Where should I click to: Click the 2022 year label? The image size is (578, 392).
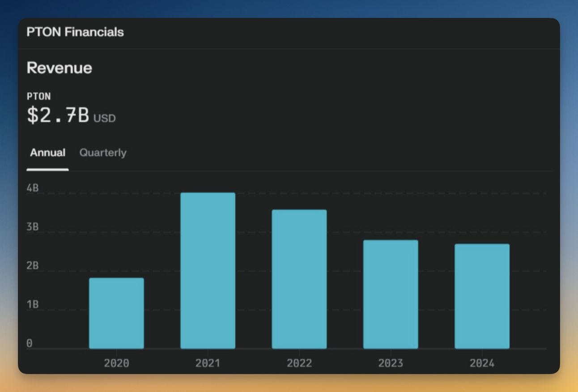click(299, 363)
